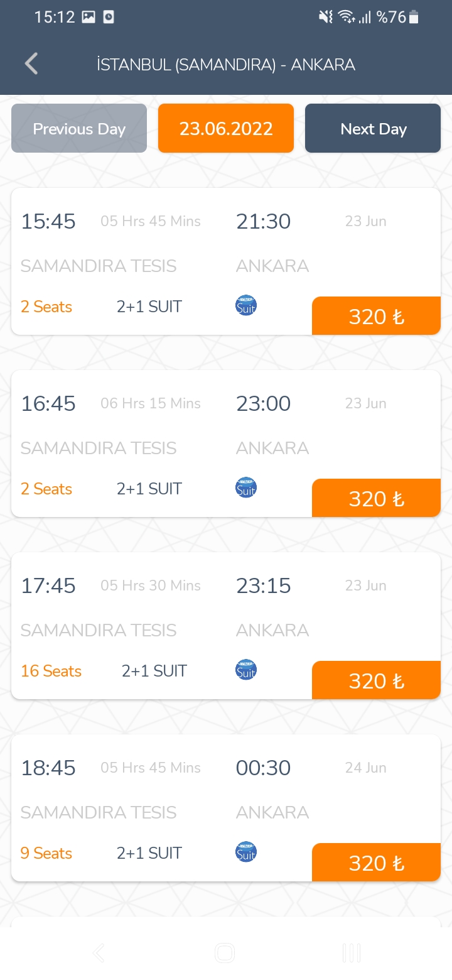The width and height of the screenshot is (452, 980).
Task: Select 320 ₺ price for 15:45 departure
Action: (376, 317)
